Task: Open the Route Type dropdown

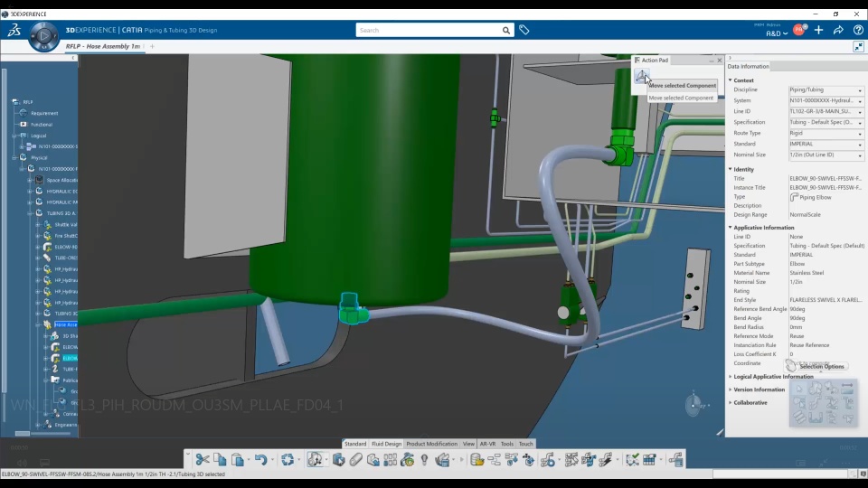Action: point(826,134)
